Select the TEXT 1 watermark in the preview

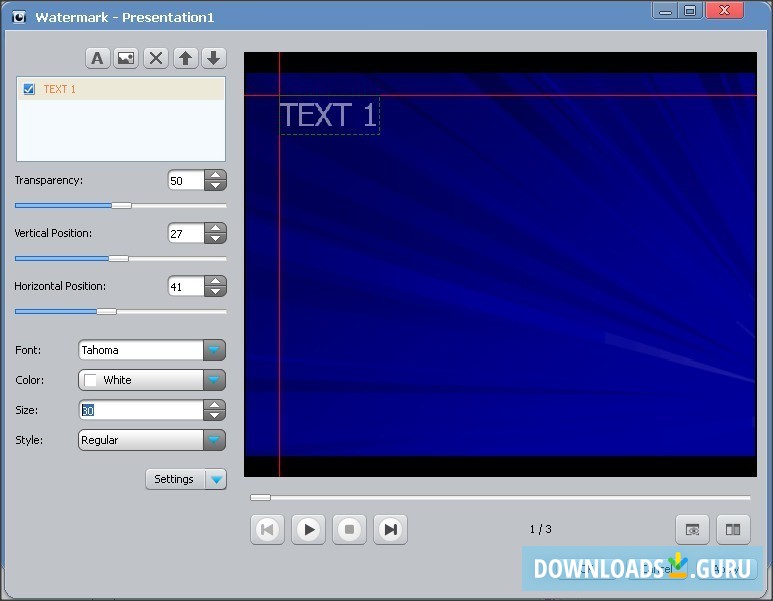(329, 115)
